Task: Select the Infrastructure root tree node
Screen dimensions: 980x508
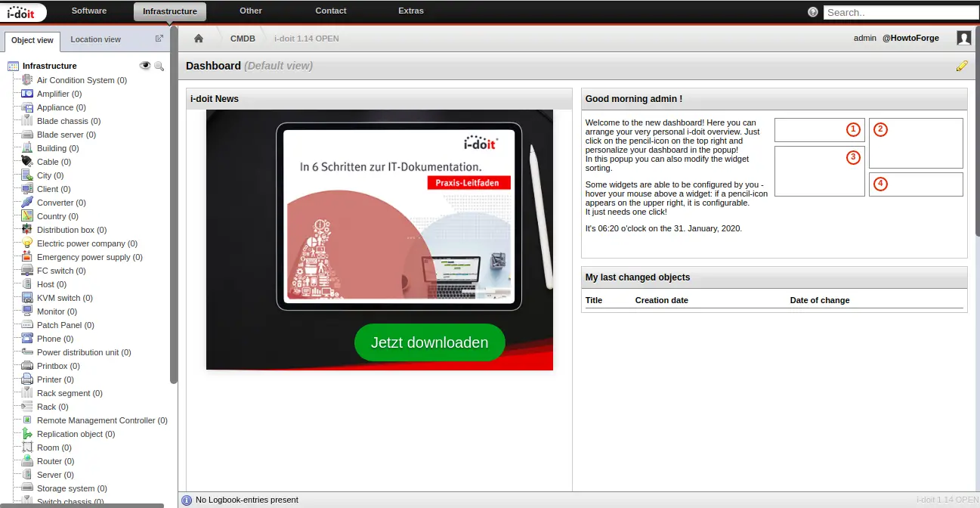Action: (50, 66)
